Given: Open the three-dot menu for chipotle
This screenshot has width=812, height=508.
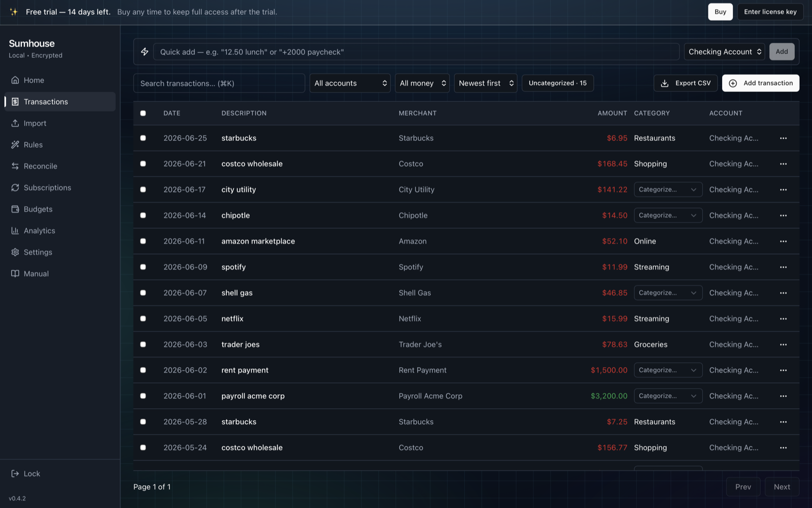Looking at the screenshot, I should (783, 215).
